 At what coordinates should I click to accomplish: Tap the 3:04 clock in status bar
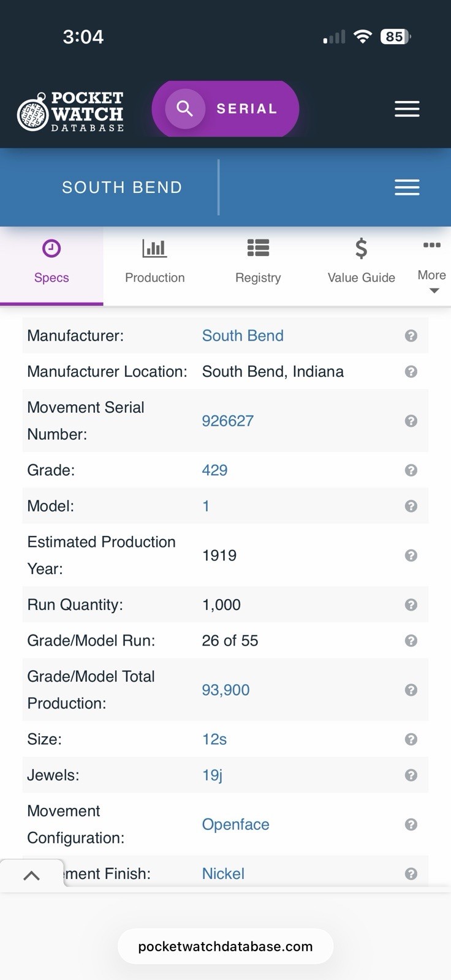(83, 37)
